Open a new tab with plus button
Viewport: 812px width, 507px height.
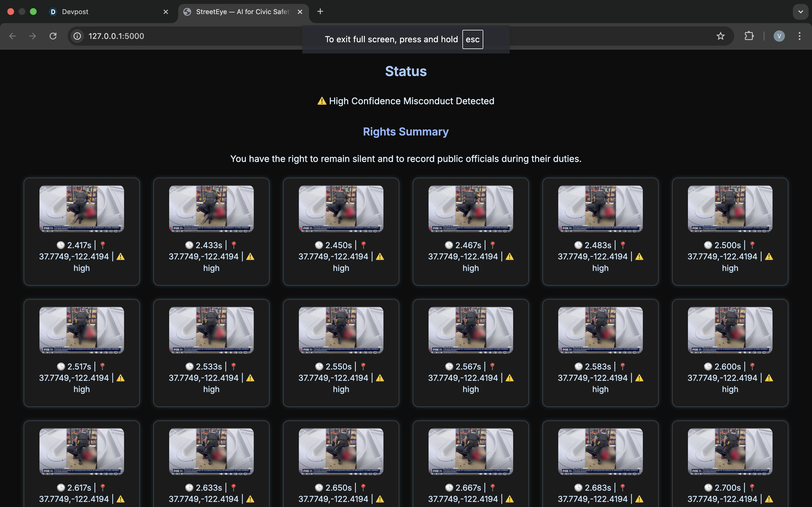click(x=320, y=12)
